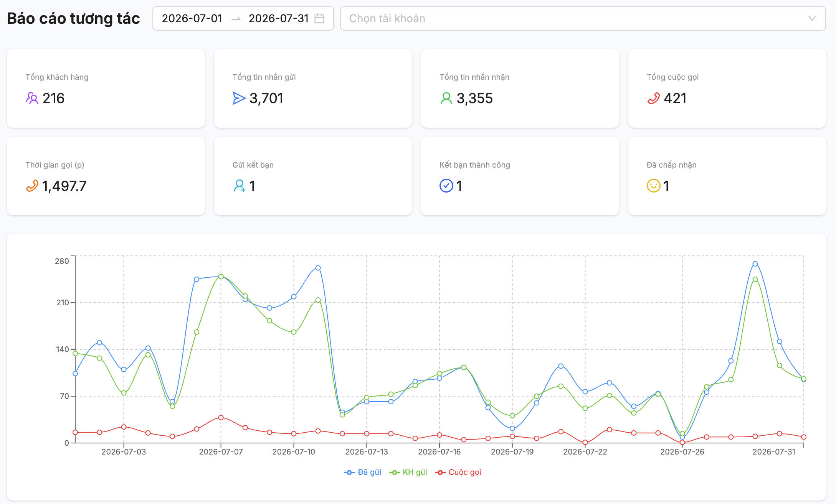This screenshot has width=836, height=504.
Task: Edit the start date 2026-07-01
Action: [x=192, y=18]
